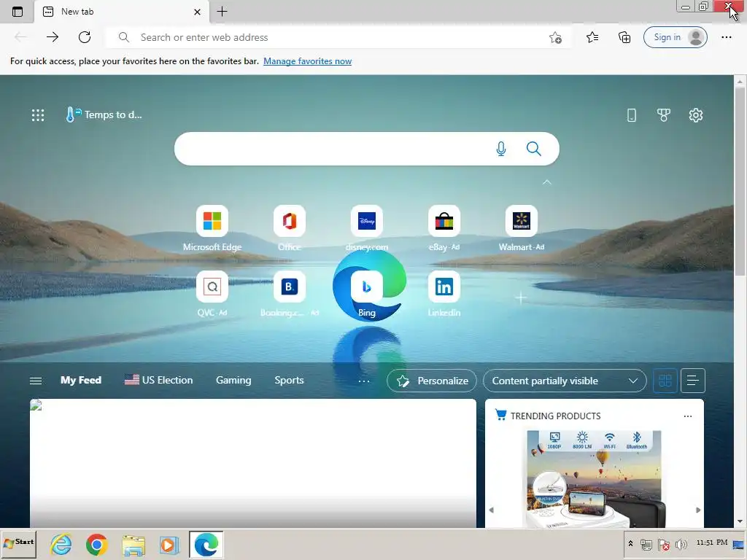Open the media player taskbar icon
Viewport: 747px width, 560px height.
click(x=169, y=545)
